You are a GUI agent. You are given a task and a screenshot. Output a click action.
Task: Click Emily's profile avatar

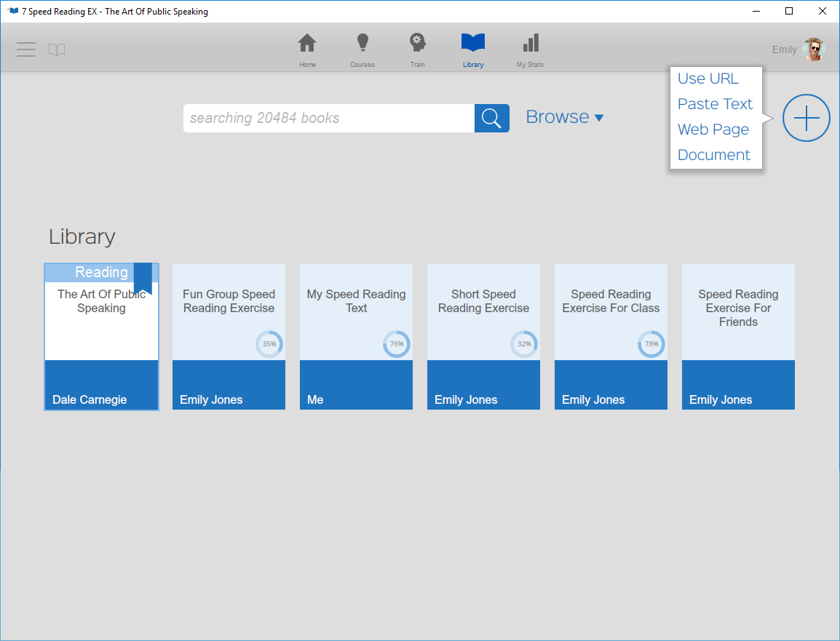[813, 49]
